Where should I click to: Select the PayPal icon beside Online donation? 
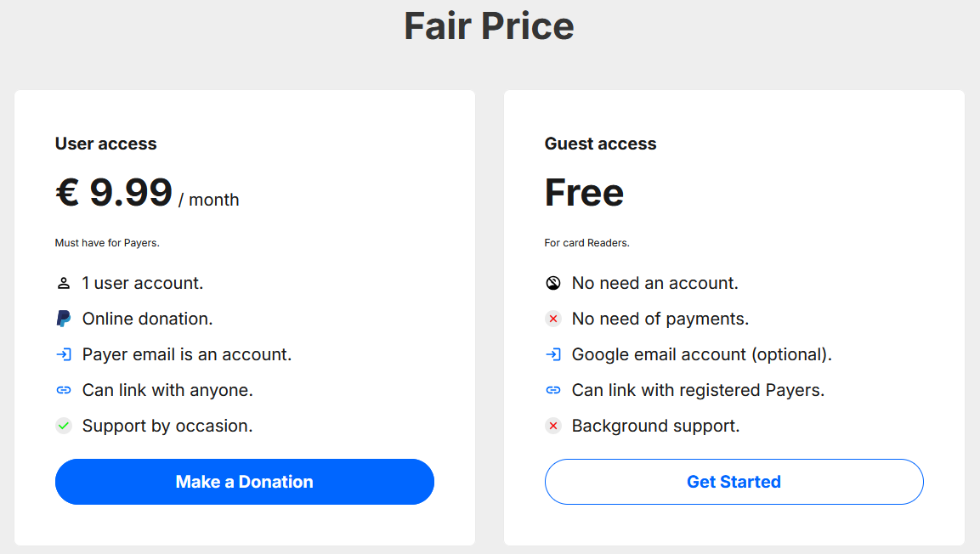[63, 319]
